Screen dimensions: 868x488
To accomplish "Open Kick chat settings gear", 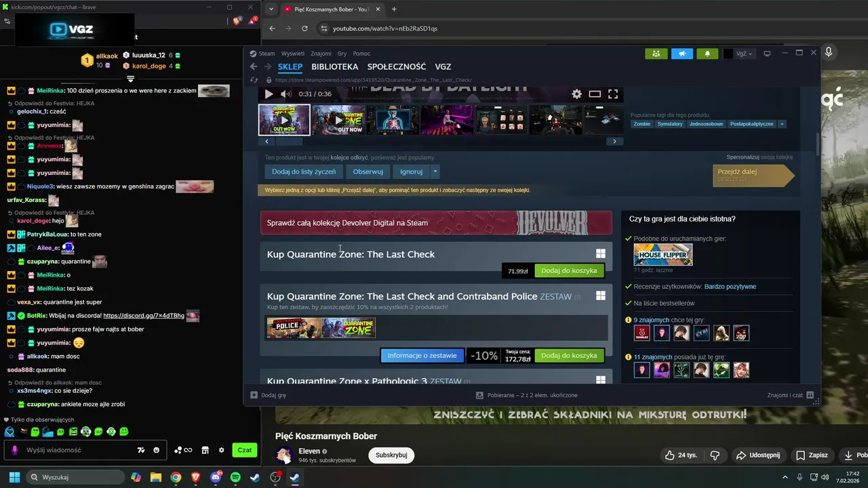I will pos(221,450).
